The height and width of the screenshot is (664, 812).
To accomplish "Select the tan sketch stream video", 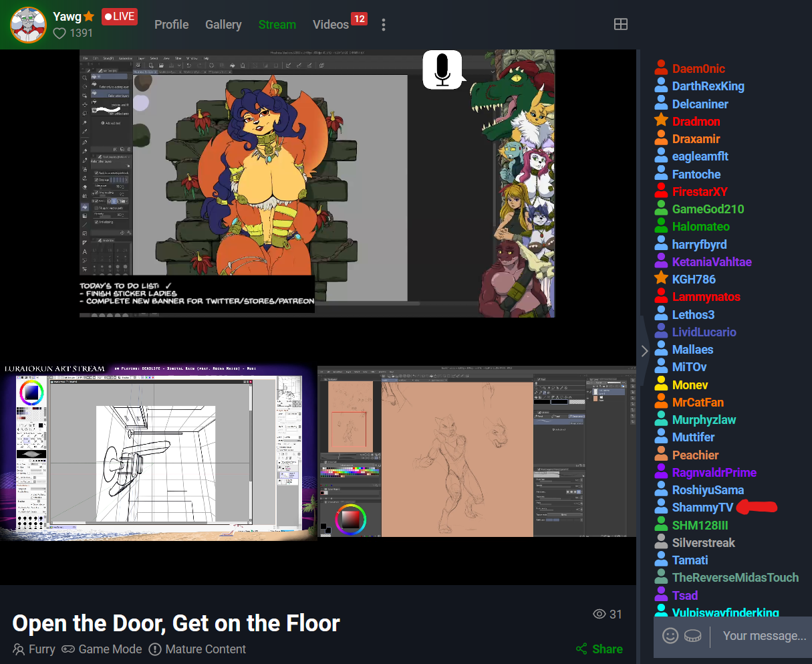I will pyautogui.click(x=477, y=451).
